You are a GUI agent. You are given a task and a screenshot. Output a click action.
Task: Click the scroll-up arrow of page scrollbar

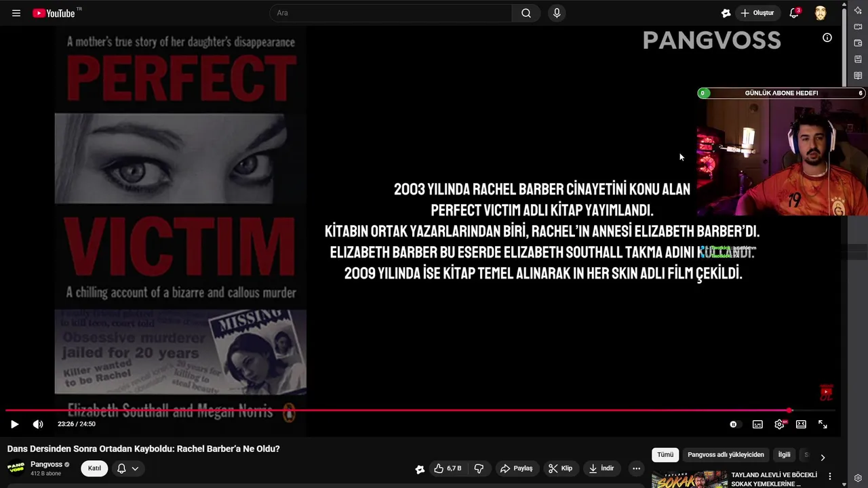click(x=844, y=3)
